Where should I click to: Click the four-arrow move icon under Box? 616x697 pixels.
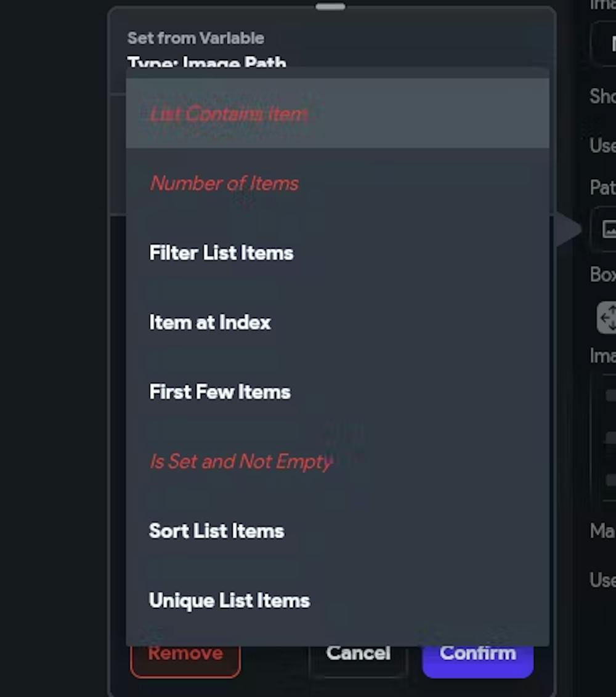(607, 318)
